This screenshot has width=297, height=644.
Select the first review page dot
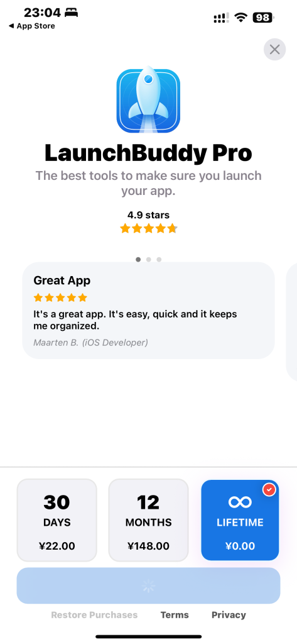click(x=138, y=260)
